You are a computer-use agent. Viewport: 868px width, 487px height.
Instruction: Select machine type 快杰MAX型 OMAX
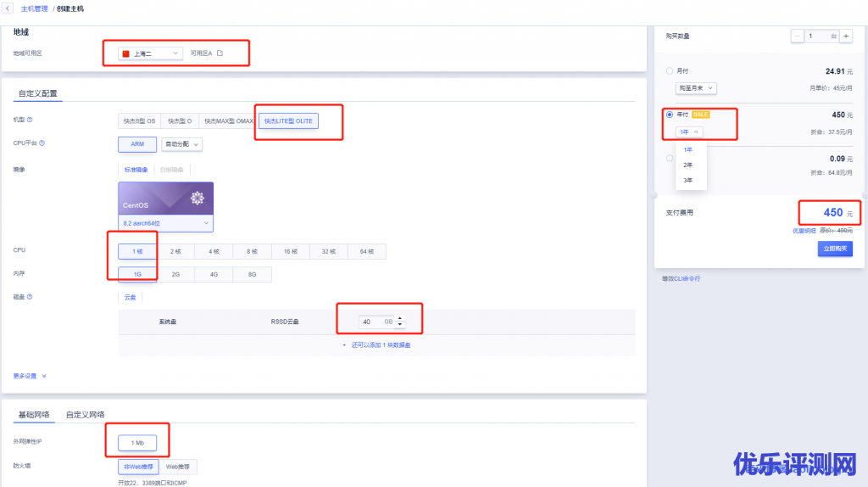tap(229, 120)
